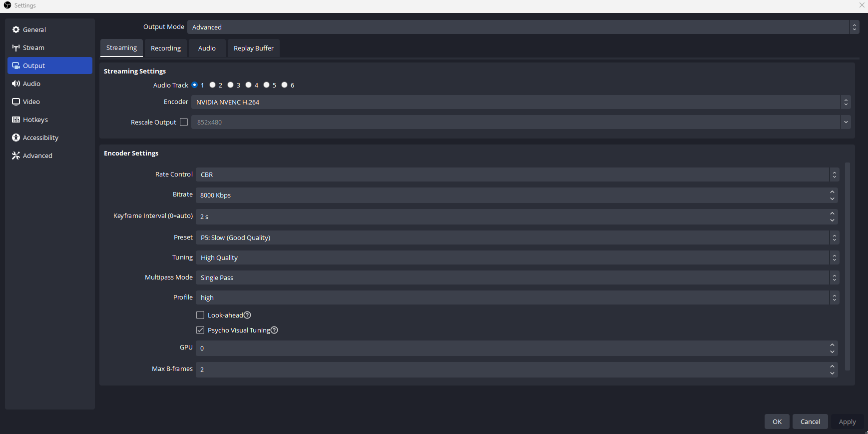Close the Settings window
868x434 pixels.
point(862,5)
